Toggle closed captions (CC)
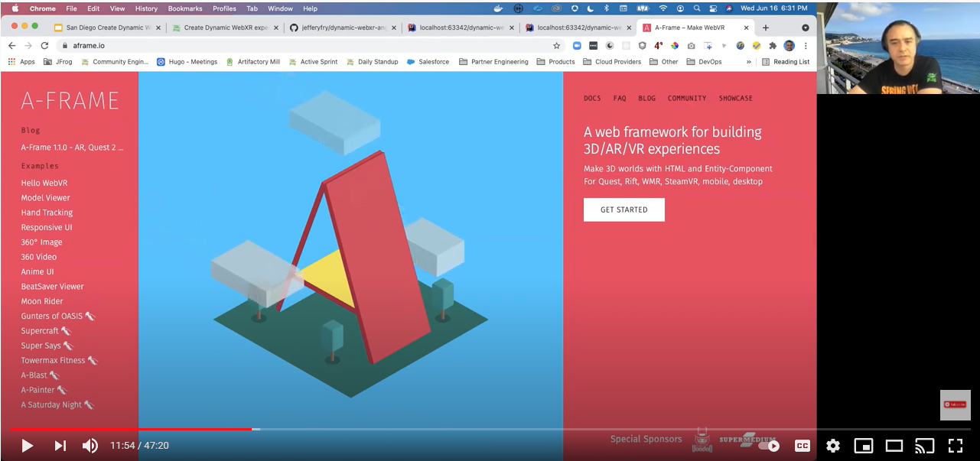 click(x=803, y=446)
